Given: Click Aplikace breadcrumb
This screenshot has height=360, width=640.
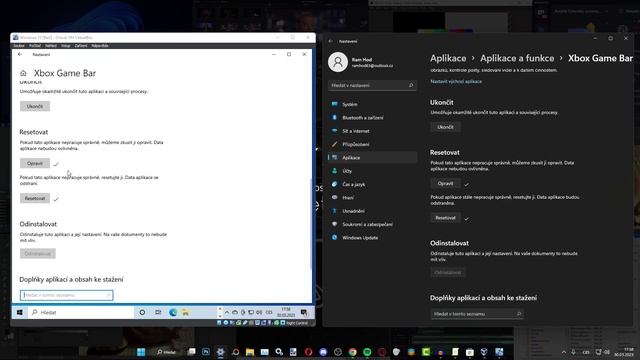Looking at the screenshot, I should coord(448,58).
